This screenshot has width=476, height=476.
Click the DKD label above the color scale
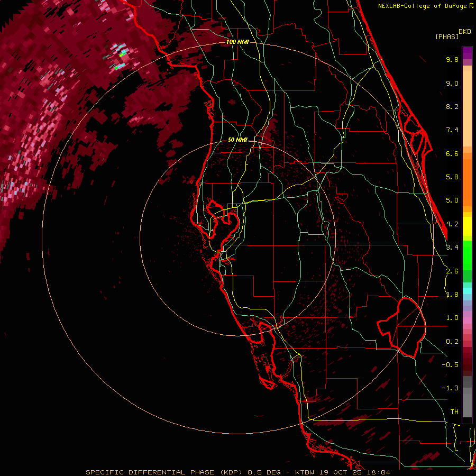(x=465, y=32)
